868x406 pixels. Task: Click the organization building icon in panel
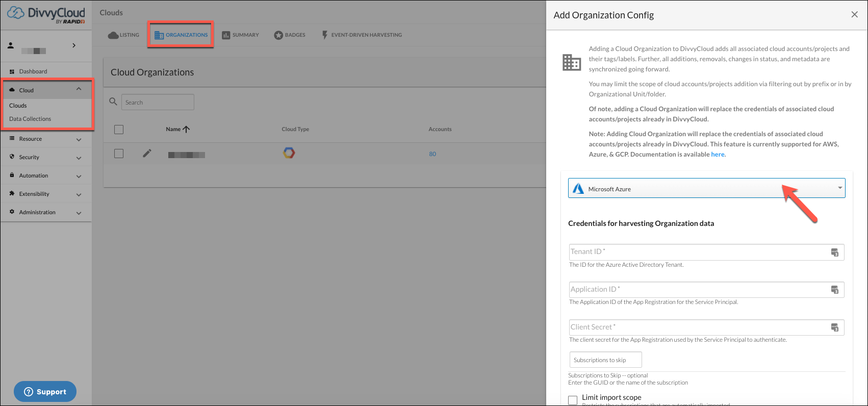click(x=572, y=62)
